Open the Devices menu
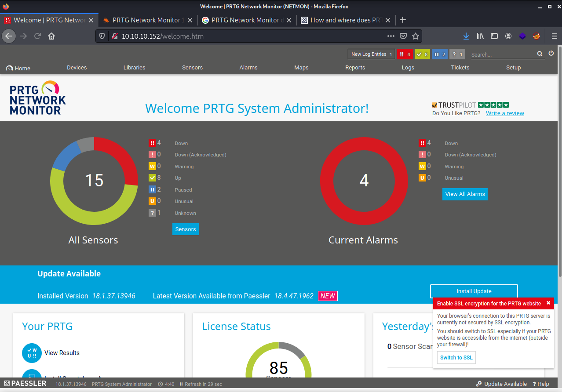 coord(77,68)
